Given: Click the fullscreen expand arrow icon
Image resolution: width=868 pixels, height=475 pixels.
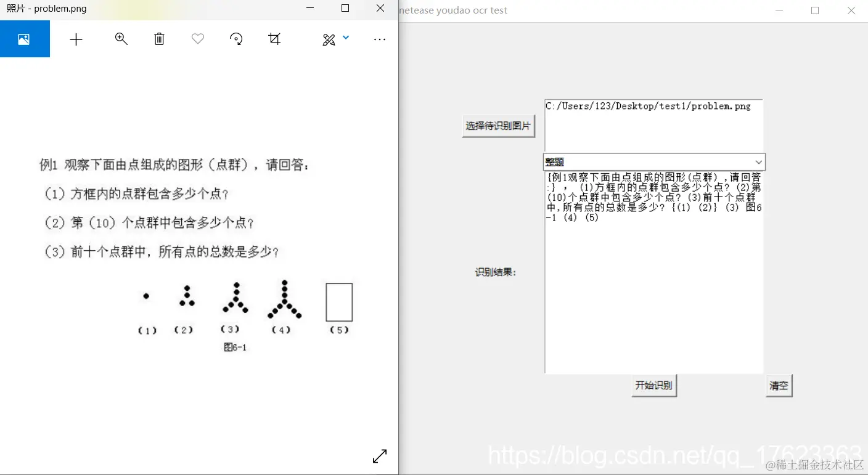Looking at the screenshot, I should pyautogui.click(x=380, y=456).
